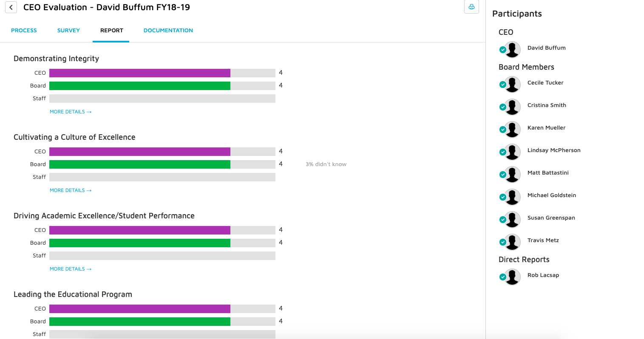
Task: Click the Cultivating a Culture of Excellence heading
Action: tap(74, 137)
